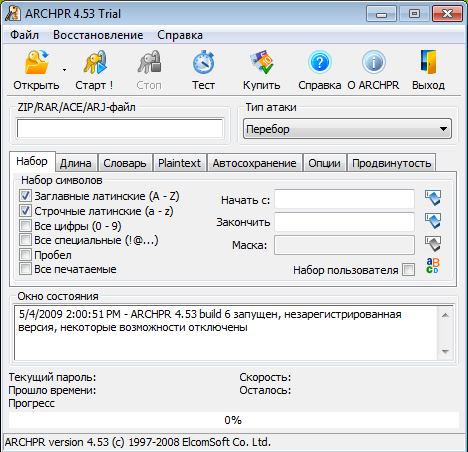Uncheck Строчные латинские (a - z)
This screenshot has height=452, width=468.
(x=25, y=211)
